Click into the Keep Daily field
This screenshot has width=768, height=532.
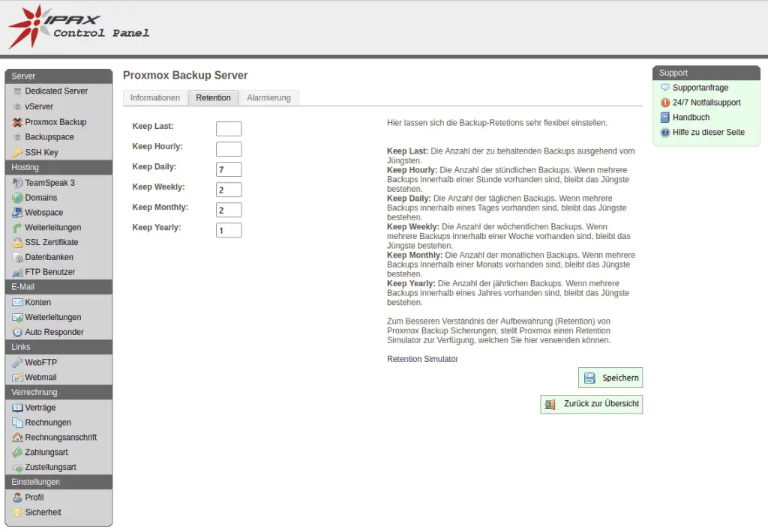click(x=229, y=169)
